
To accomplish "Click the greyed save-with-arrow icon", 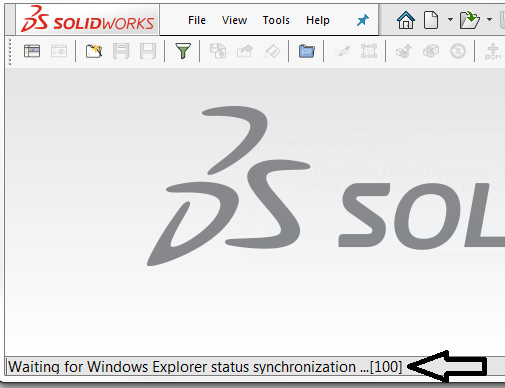I will [218, 51].
